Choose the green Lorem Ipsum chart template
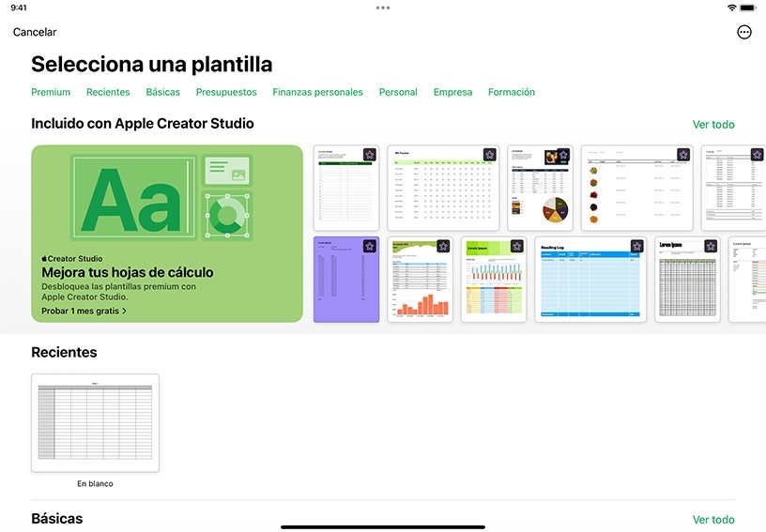Viewport: 766px width, 532px height. pyautogui.click(x=494, y=280)
